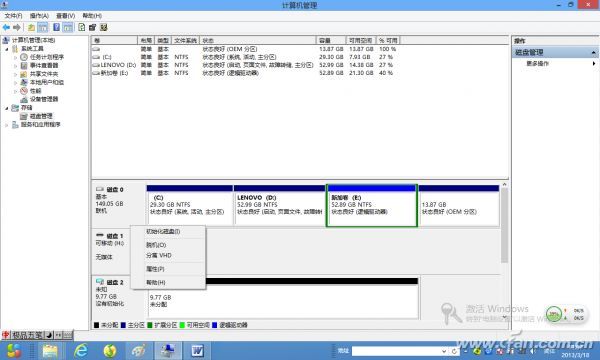Image resolution: width=600 pixels, height=360 pixels.
Task: Collapse the 存储 tree node
Action: pyautogui.click(x=7, y=108)
